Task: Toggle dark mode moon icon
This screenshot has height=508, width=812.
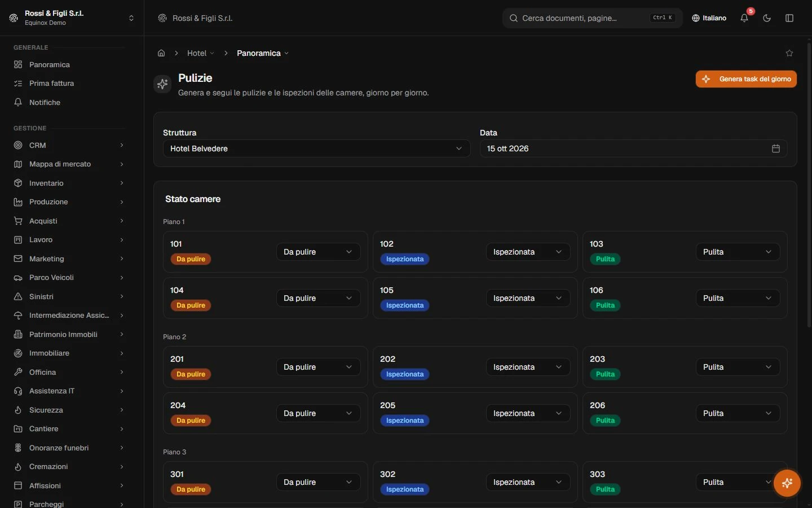Action: [x=767, y=18]
